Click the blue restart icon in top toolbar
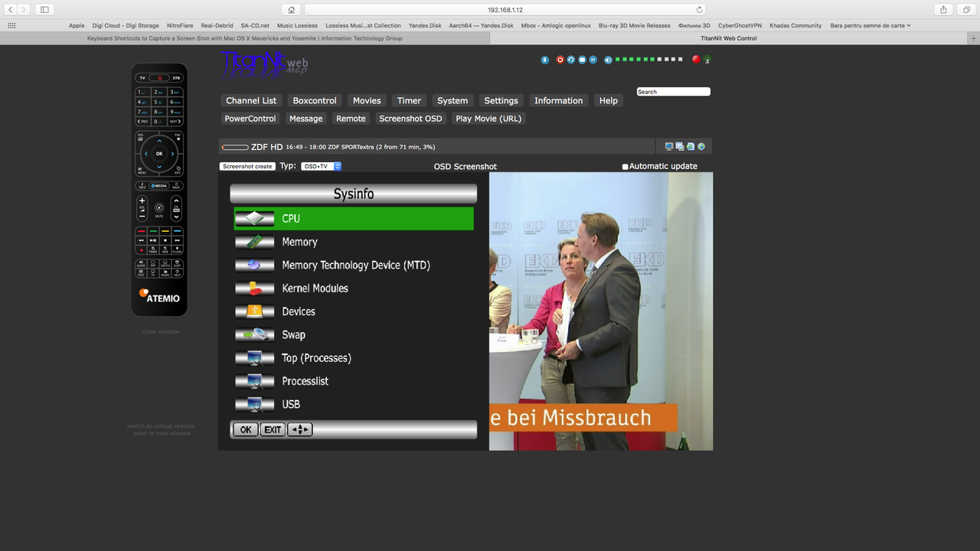 click(x=571, y=60)
